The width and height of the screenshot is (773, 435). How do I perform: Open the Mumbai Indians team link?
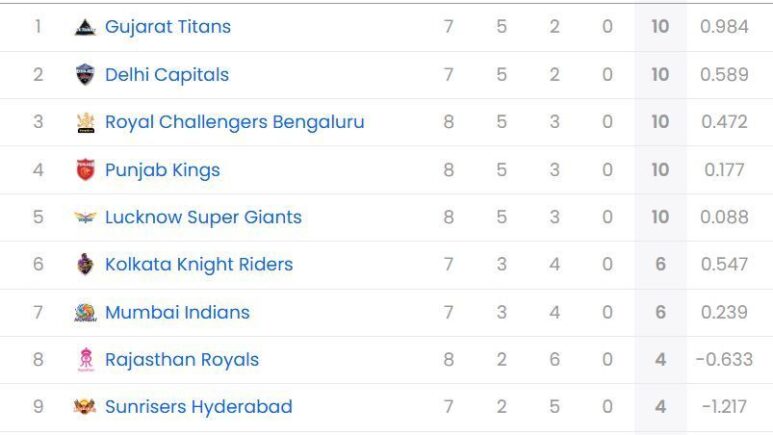[177, 312]
